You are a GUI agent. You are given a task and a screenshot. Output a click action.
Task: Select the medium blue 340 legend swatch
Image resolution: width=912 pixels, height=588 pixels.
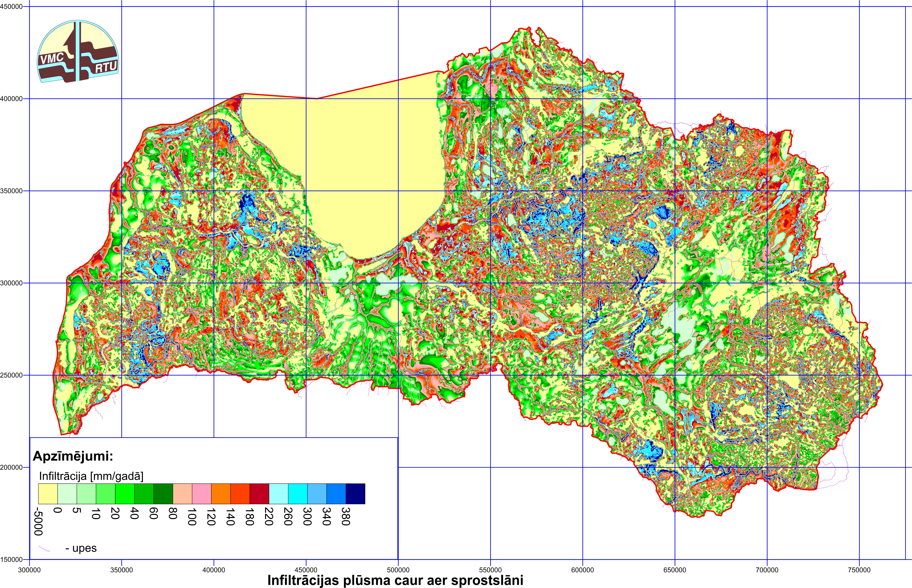coord(336,494)
